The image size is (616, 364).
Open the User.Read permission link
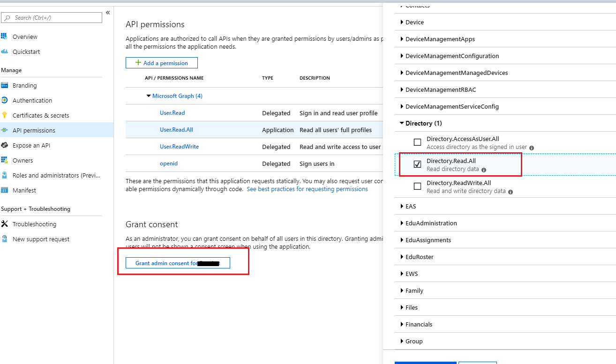pos(173,113)
